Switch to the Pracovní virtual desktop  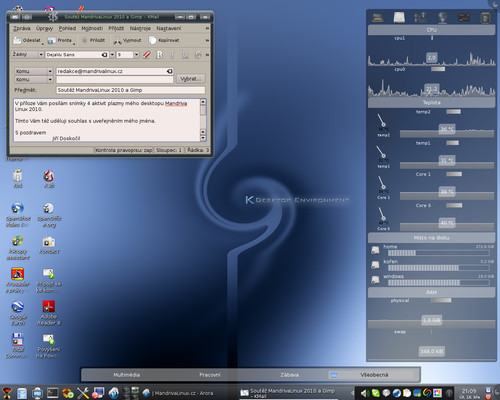pos(210,375)
